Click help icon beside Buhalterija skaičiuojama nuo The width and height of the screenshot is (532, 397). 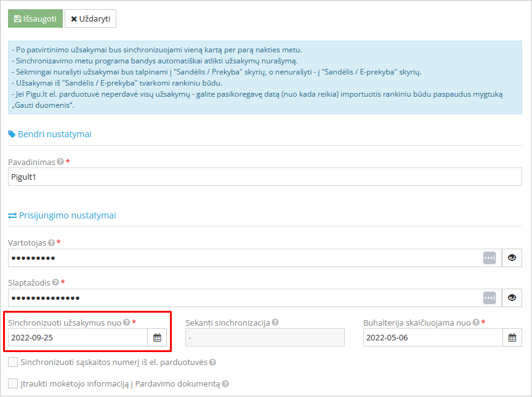click(477, 322)
